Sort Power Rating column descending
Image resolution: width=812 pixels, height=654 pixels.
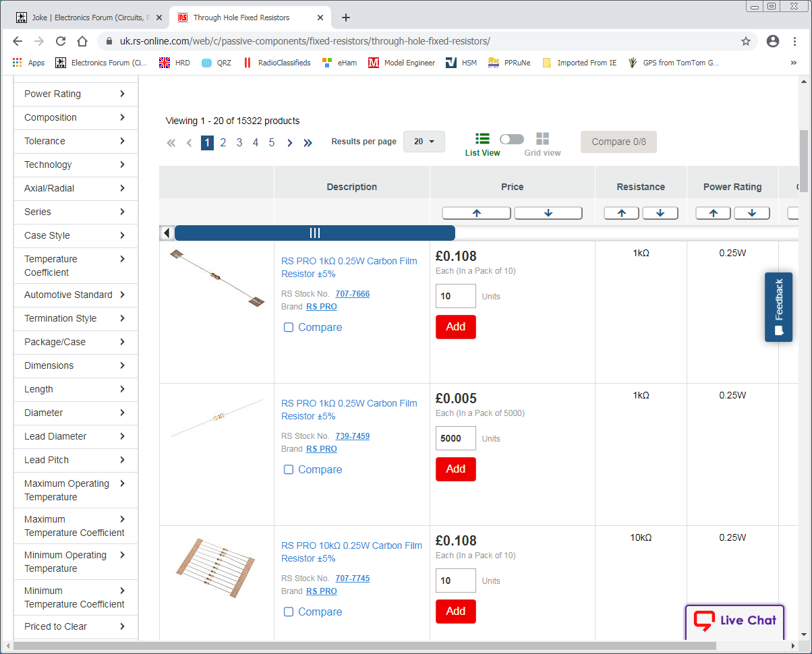752,213
